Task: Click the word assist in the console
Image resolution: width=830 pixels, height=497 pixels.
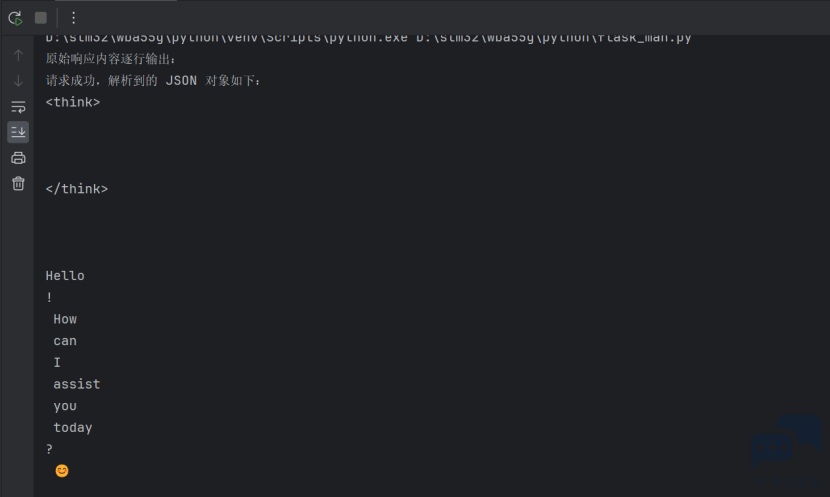Action: 77,384
